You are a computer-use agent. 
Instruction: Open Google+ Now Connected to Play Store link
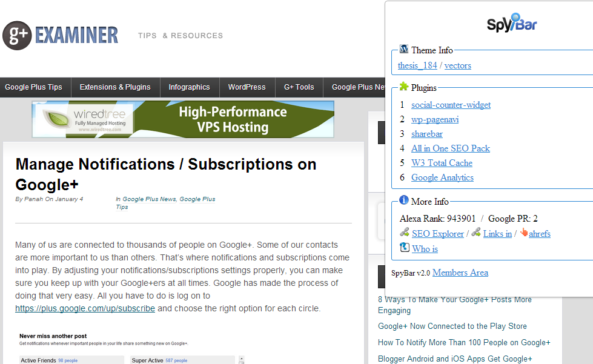tap(452, 326)
